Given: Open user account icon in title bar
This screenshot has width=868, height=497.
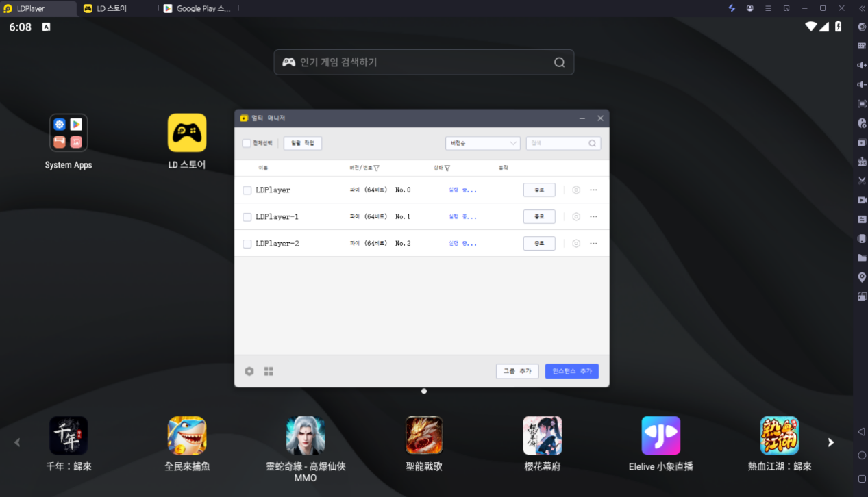Looking at the screenshot, I should [750, 8].
